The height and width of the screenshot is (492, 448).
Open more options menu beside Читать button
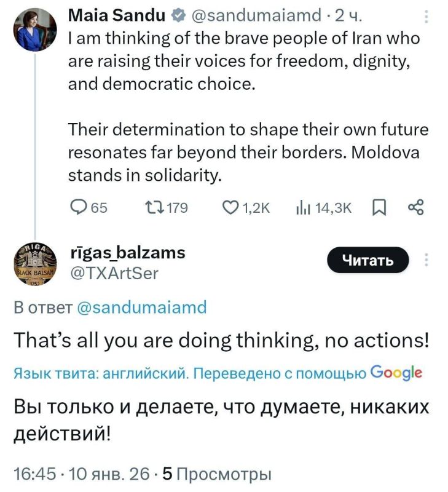pos(427,261)
